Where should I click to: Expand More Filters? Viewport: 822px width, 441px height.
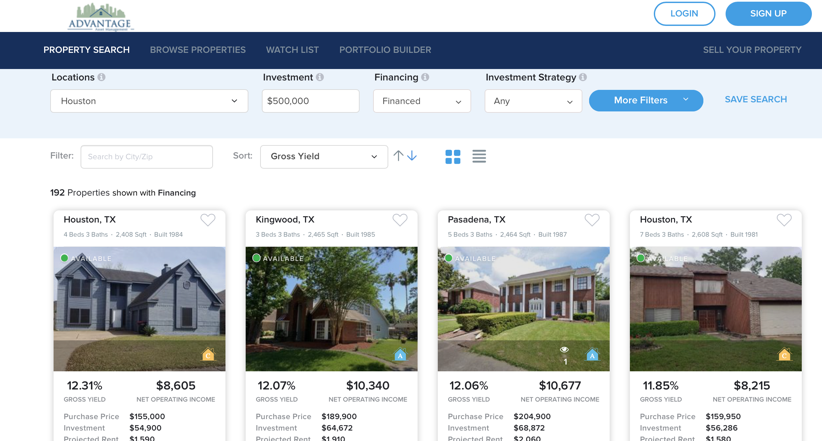click(x=646, y=100)
